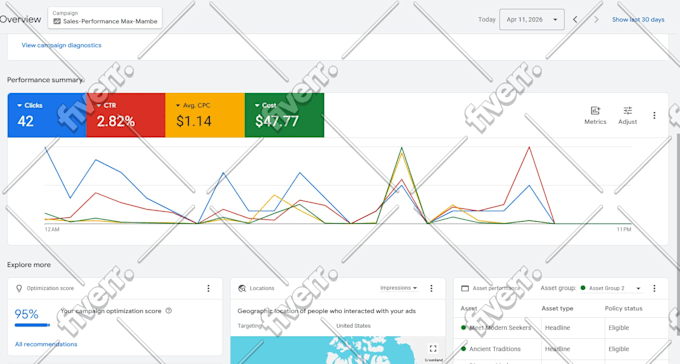Click the Asset type column header
This screenshot has width=680, height=364.
(x=557, y=308)
